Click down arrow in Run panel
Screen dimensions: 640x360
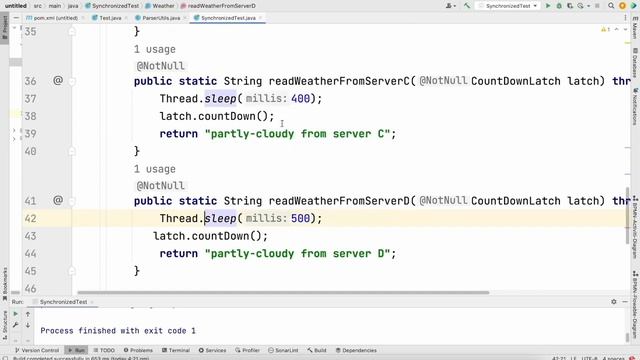[x=28, y=325]
